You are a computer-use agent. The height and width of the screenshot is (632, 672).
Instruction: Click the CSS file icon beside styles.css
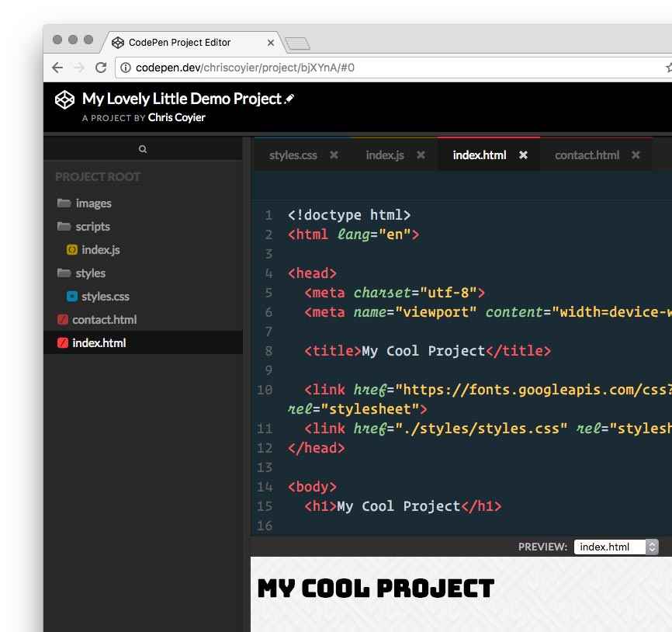[x=71, y=297]
